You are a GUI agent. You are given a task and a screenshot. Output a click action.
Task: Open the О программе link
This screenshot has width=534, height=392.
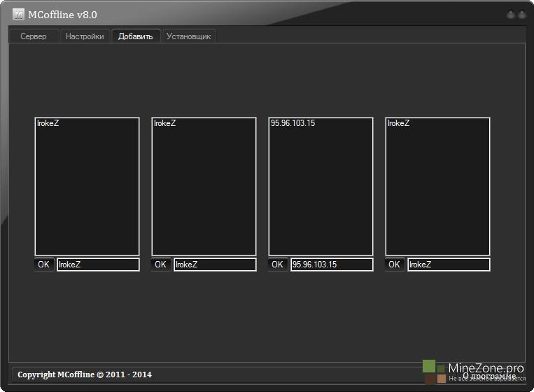tap(493, 375)
